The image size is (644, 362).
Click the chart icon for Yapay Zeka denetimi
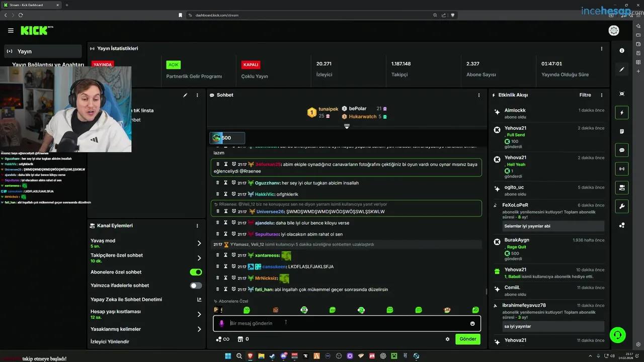coord(199,299)
